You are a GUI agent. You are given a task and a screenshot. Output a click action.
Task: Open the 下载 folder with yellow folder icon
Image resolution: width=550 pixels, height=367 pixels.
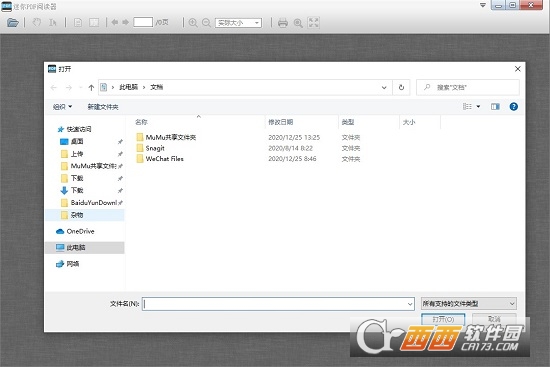pyautogui.click(x=72, y=178)
